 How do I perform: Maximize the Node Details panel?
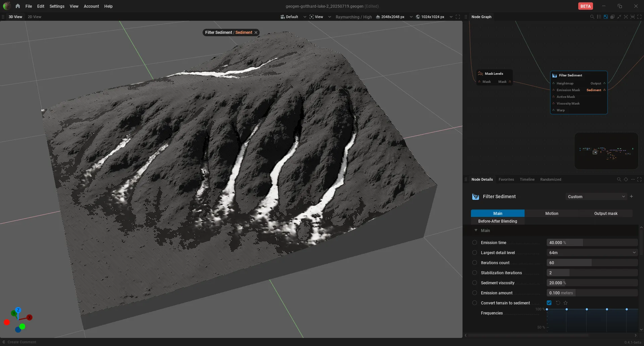tap(639, 179)
